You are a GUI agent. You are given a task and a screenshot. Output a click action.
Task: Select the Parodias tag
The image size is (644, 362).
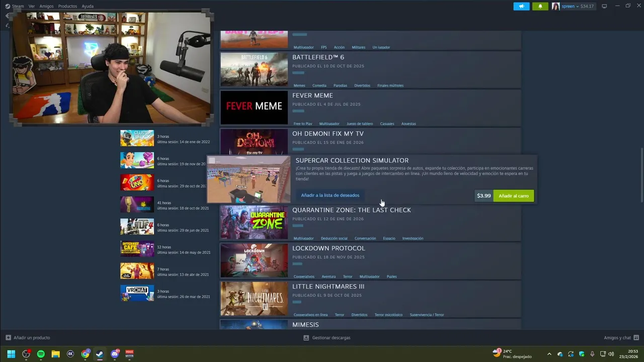(340, 85)
